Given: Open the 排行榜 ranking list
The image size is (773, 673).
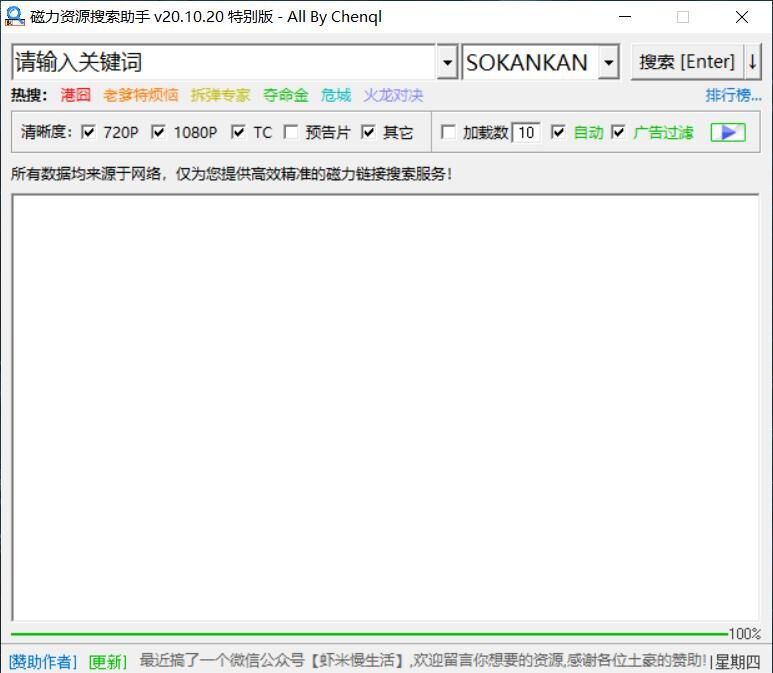Looking at the screenshot, I should click(733, 95).
